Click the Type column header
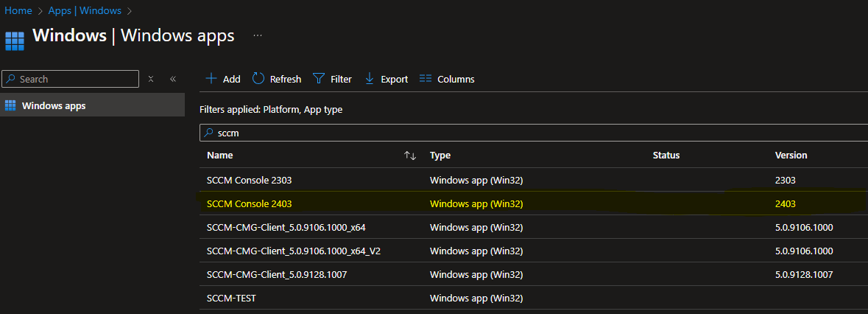868x314 pixels. [x=440, y=156]
